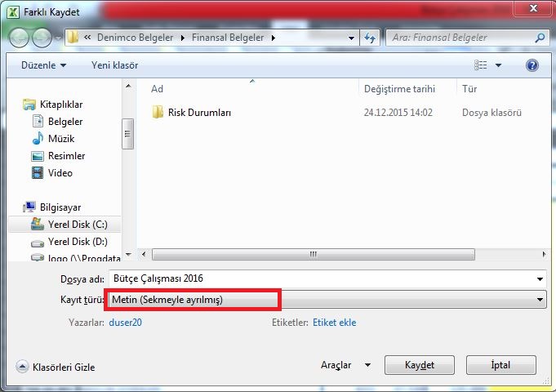The width and height of the screenshot is (556, 392).
Task: Click the Video film icon
Action: 38,173
